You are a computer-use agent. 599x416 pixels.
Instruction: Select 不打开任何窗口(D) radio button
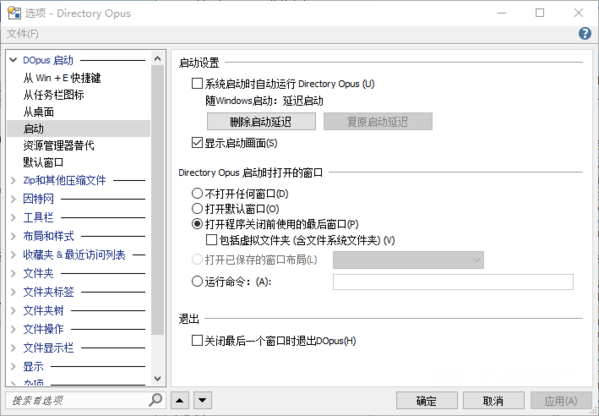tap(197, 193)
